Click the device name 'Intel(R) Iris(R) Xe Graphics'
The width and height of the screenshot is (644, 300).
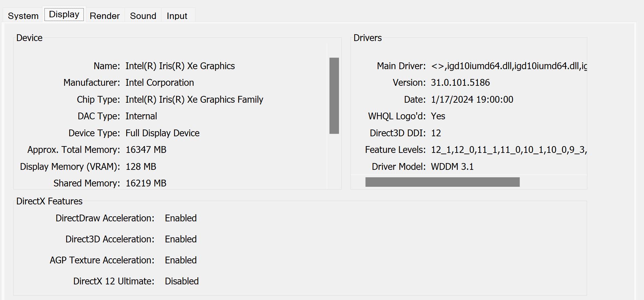coord(180,66)
